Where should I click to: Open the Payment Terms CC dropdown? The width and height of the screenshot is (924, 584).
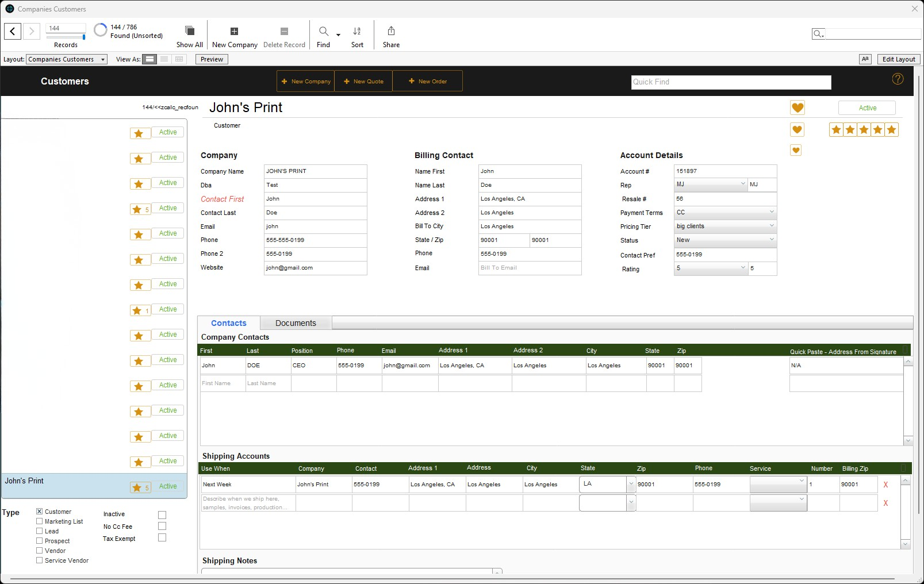click(725, 212)
